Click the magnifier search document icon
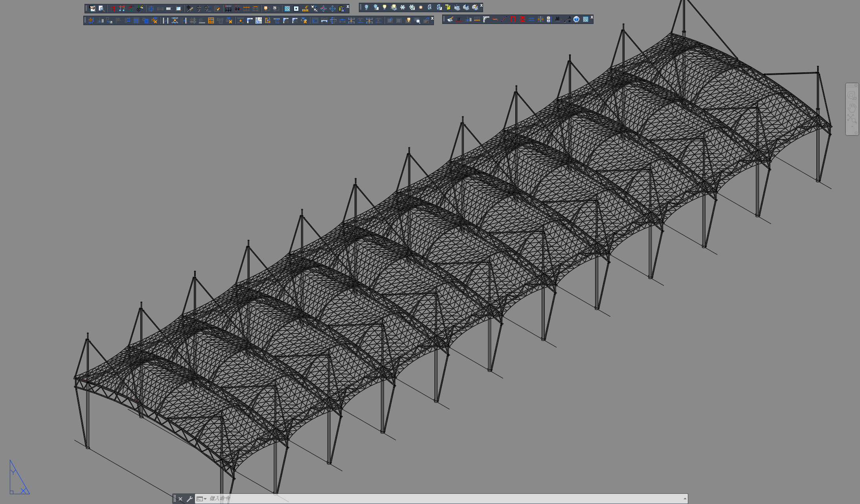The image size is (860, 504). [101, 9]
